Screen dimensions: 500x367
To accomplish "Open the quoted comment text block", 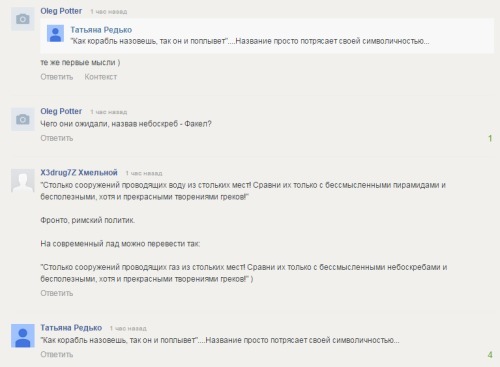I will click(x=267, y=36).
